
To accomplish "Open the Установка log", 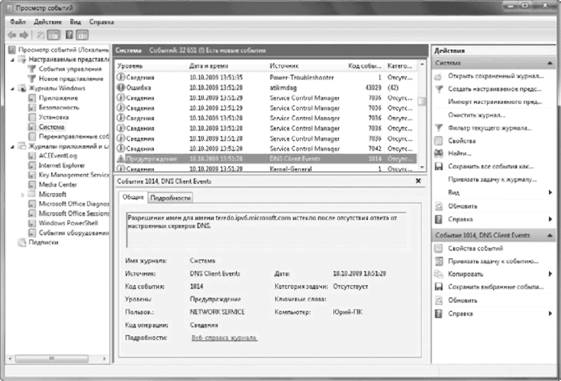I will pos(54,117).
